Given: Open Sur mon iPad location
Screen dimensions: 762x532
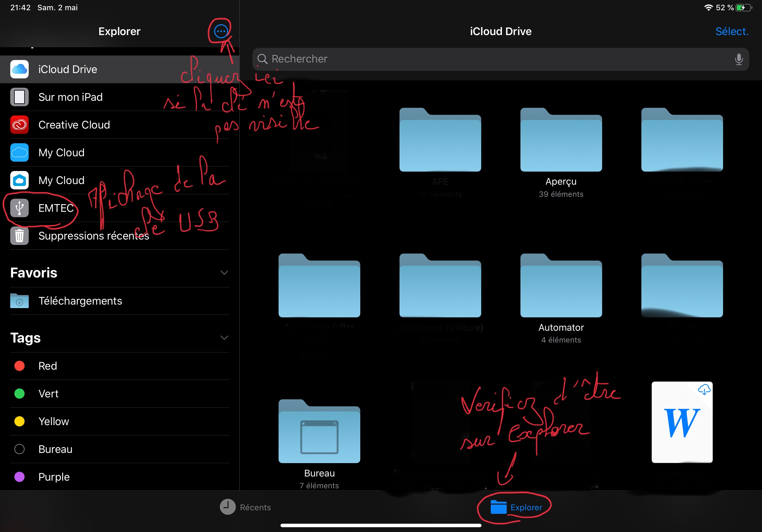Looking at the screenshot, I should click(x=70, y=97).
